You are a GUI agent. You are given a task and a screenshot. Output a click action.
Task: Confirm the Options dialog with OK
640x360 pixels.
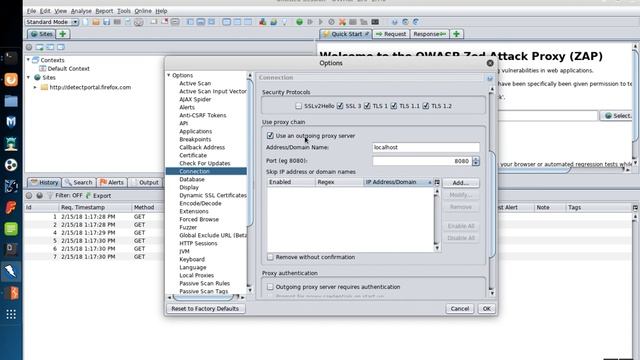[487, 309]
